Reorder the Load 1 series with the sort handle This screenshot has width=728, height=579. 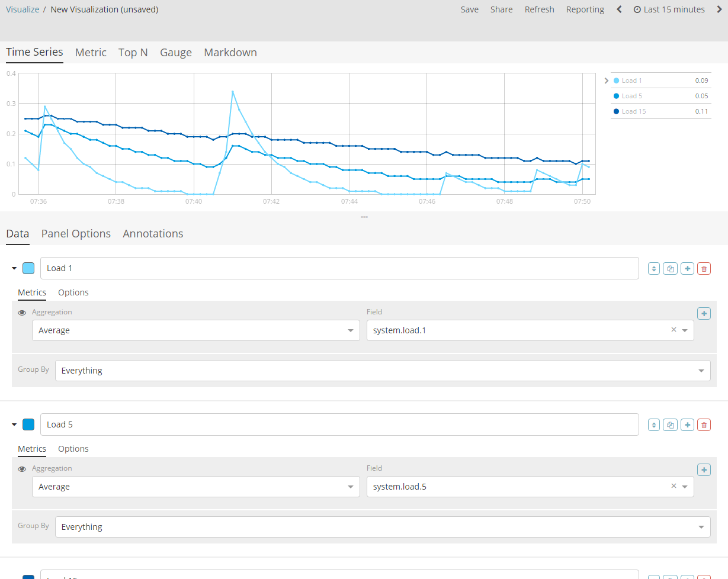click(653, 268)
